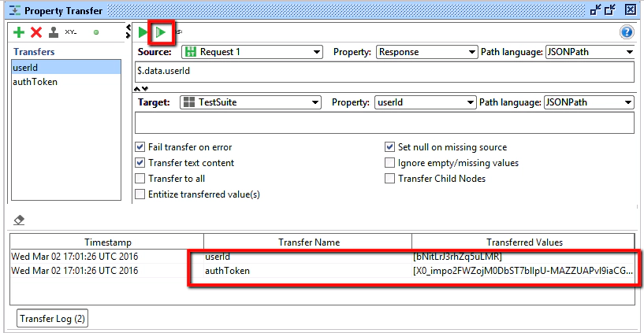Open the Target Path language dropdown
The width and height of the screenshot is (644, 333).
point(589,102)
